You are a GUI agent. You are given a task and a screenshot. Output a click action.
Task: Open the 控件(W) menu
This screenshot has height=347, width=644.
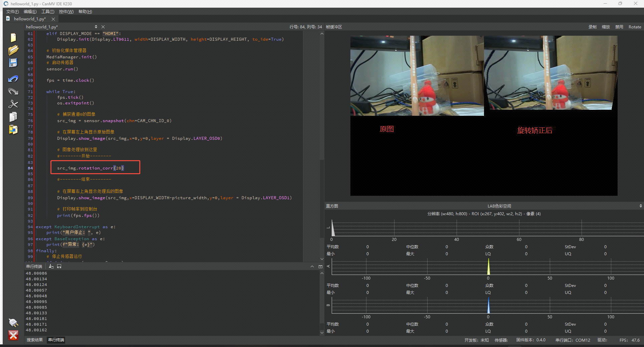coord(66,12)
